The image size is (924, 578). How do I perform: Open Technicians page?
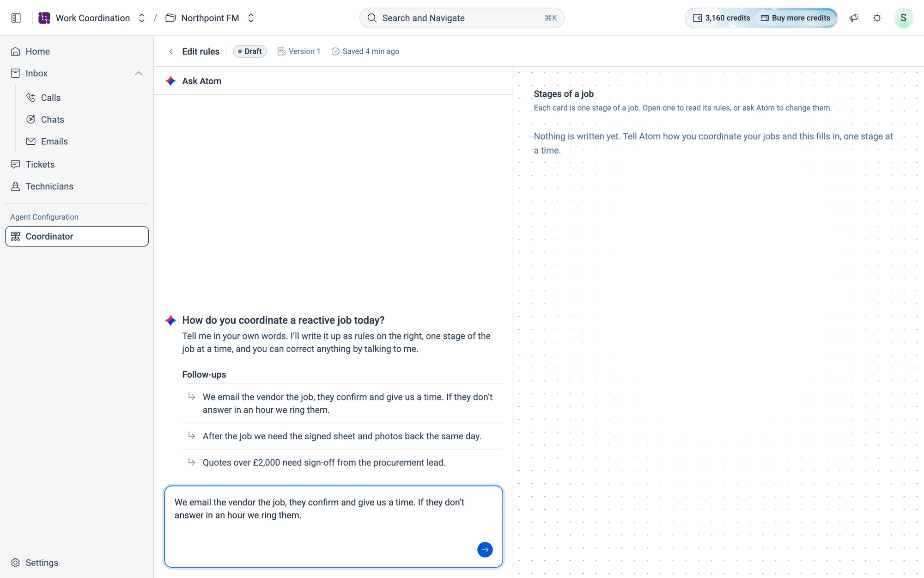pyautogui.click(x=77, y=186)
